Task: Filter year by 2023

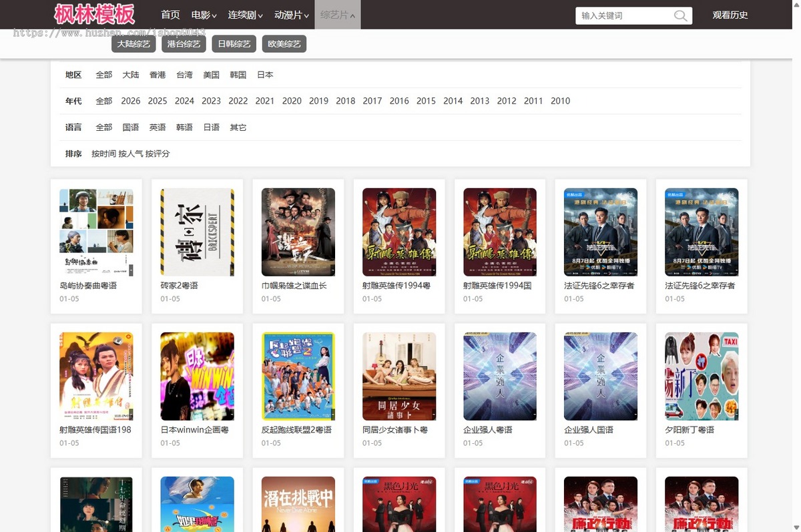Action: (x=211, y=101)
